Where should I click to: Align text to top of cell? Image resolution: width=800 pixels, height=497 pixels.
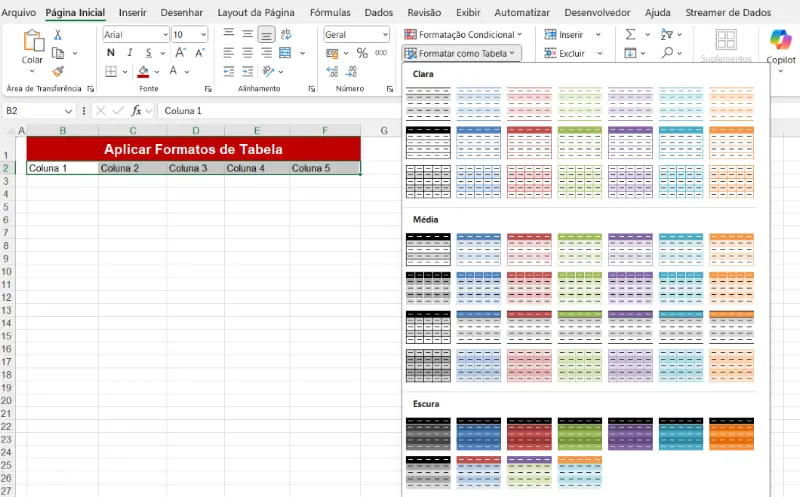229,34
